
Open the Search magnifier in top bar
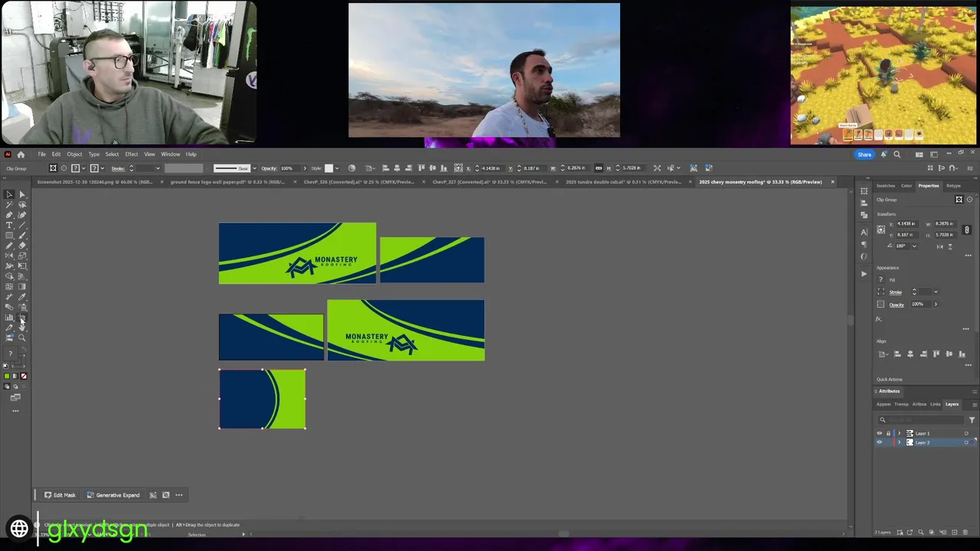897,155
